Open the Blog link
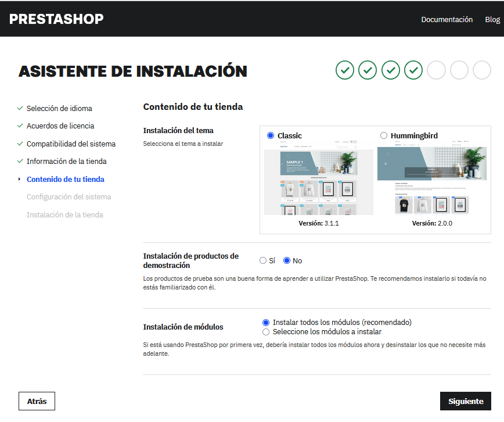This screenshot has height=422, width=504. coord(492,20)
